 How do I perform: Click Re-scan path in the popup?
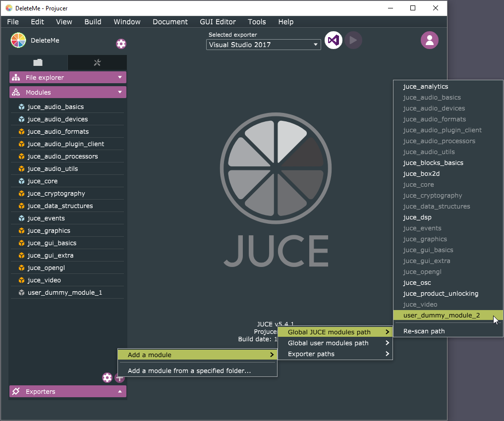tap(448, 331)
